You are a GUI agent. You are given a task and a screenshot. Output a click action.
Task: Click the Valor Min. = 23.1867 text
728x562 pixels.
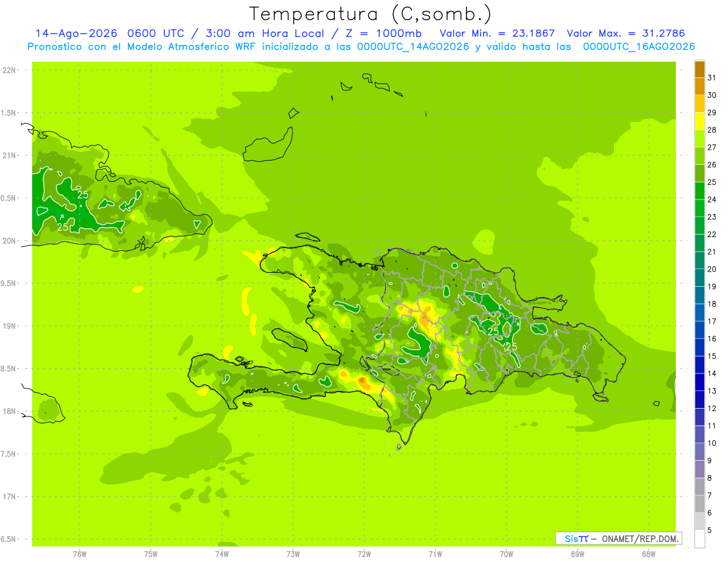[x=497, y=33]
